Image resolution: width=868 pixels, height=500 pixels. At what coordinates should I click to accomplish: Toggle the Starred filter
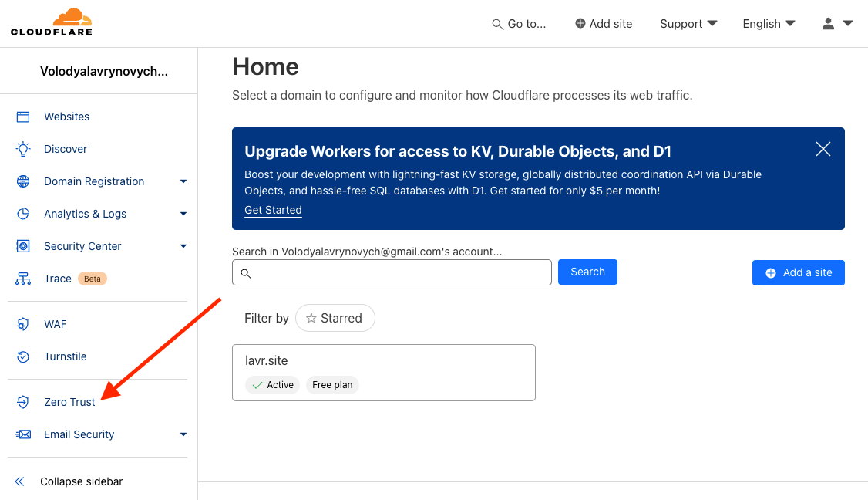tap(335, 318)
